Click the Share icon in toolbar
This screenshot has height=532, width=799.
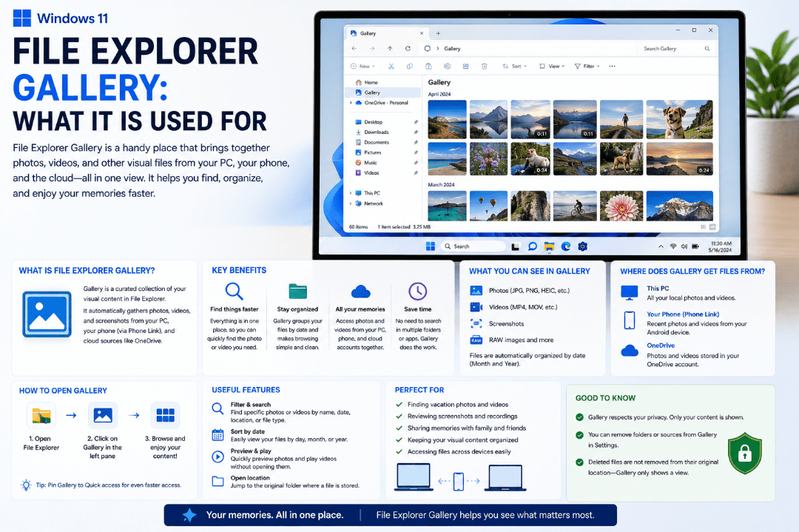(x=466, y=67)
